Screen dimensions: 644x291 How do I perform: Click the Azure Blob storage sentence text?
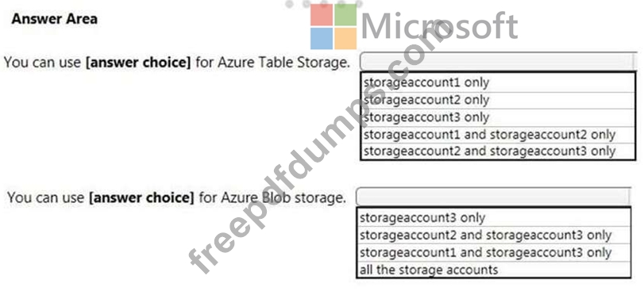coord(176,197)
